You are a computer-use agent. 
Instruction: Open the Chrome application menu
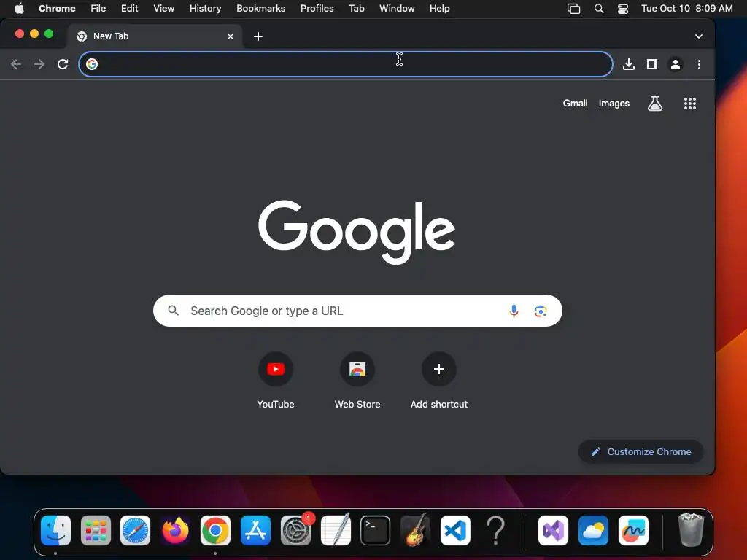pyautogui.click(x=57, y=8)
